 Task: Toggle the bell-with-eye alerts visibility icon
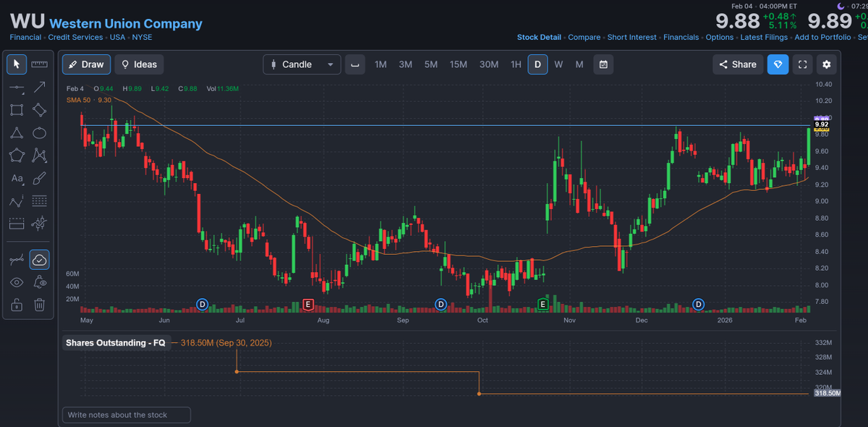(40, 282)
